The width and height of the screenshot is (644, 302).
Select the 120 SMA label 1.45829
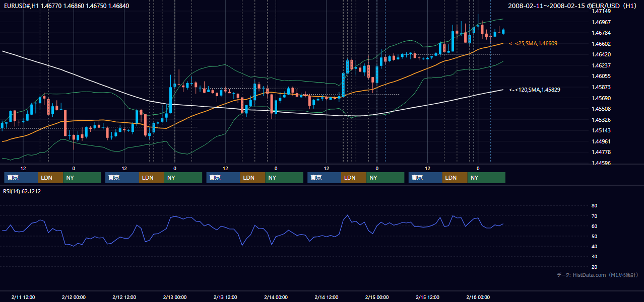pyautogui.click(x=535, y=90)
